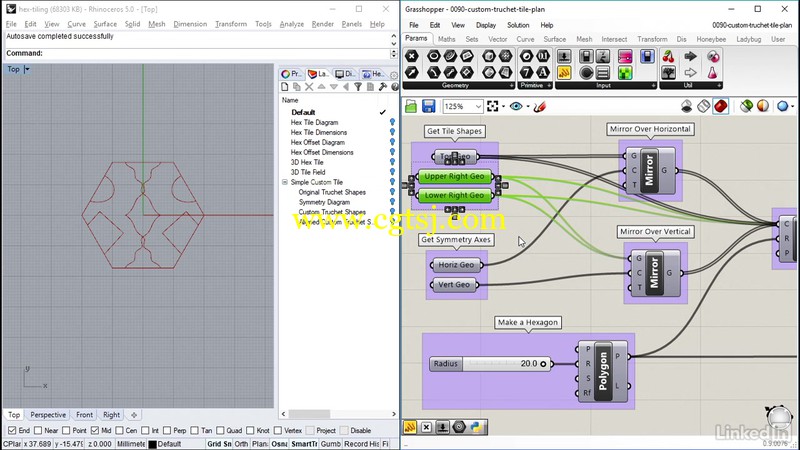Click the Zoom Extents icon in Grasshopper
Screen dimensions: 800x450
pos(492,106)
